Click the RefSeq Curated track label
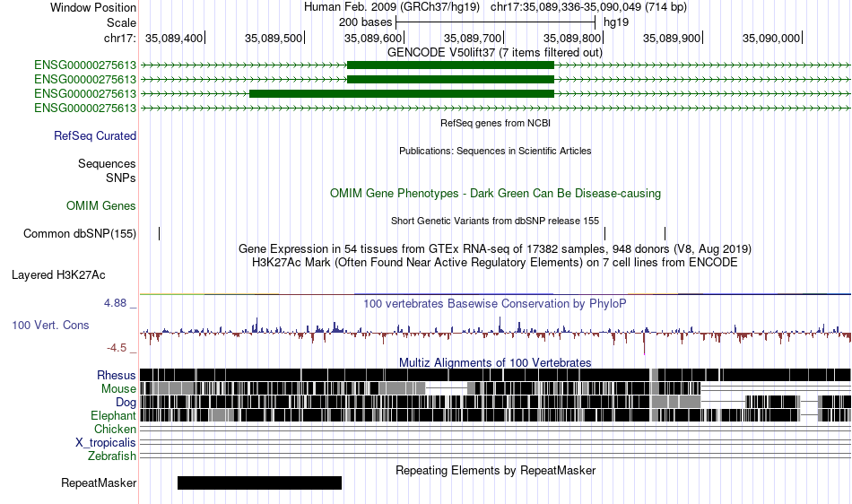Image resolution: width=852 pixels, height=504 pixels. [x=95, y=135]
